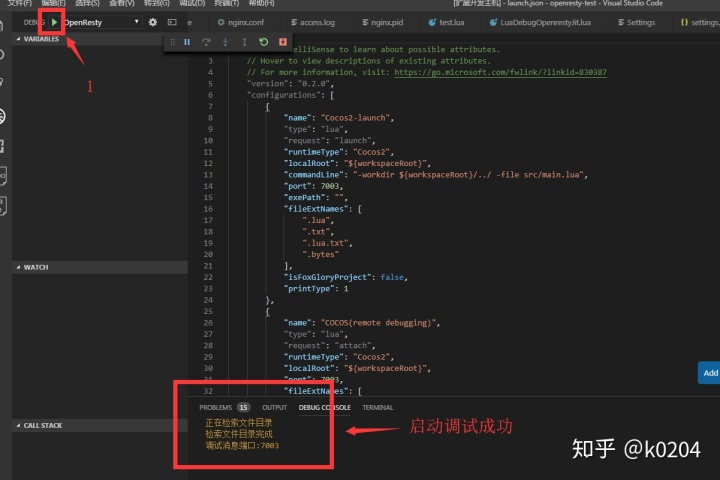This screenshot has width=720, height=480.
Task: Open the OpenResty configuration dropdown
Action: [x=101, y=22]
